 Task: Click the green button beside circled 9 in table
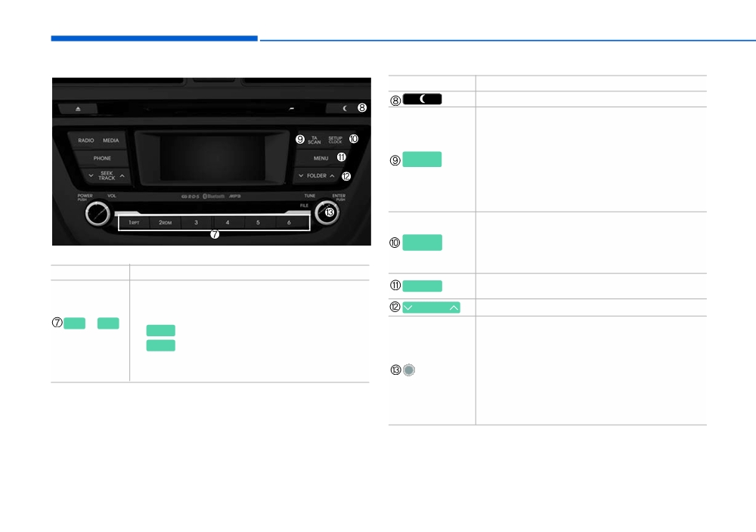(x=422, y=159)
